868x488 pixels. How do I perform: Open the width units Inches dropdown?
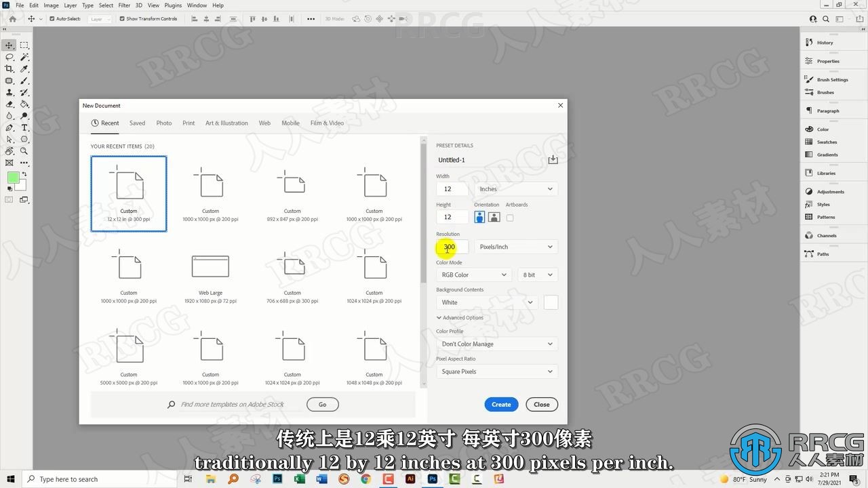[x=516, y=189]
